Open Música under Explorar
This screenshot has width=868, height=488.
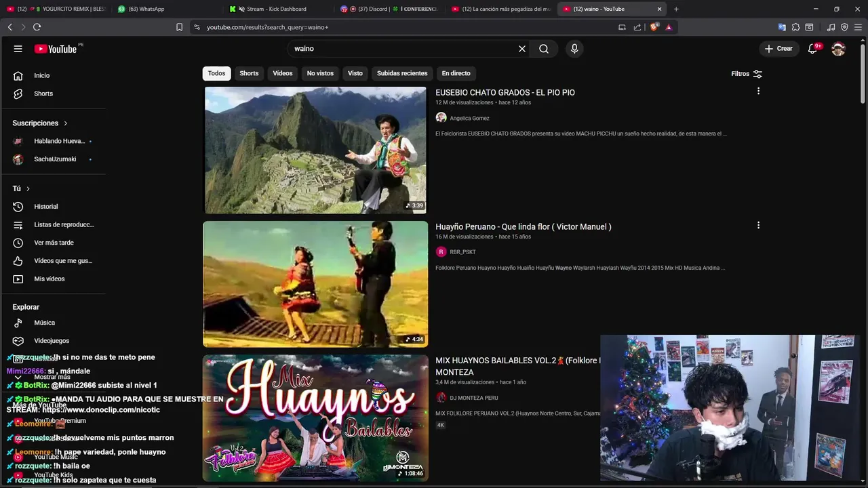(x=53, y=323)
